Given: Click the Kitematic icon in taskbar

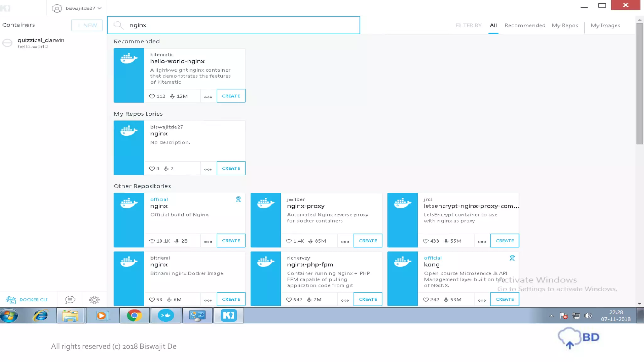Looking at the screenshot, I should (x=229, y=315).
